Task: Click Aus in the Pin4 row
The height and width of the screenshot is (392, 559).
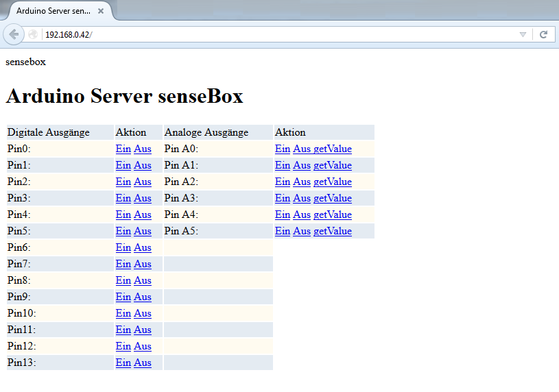Action: click(143, 215)
